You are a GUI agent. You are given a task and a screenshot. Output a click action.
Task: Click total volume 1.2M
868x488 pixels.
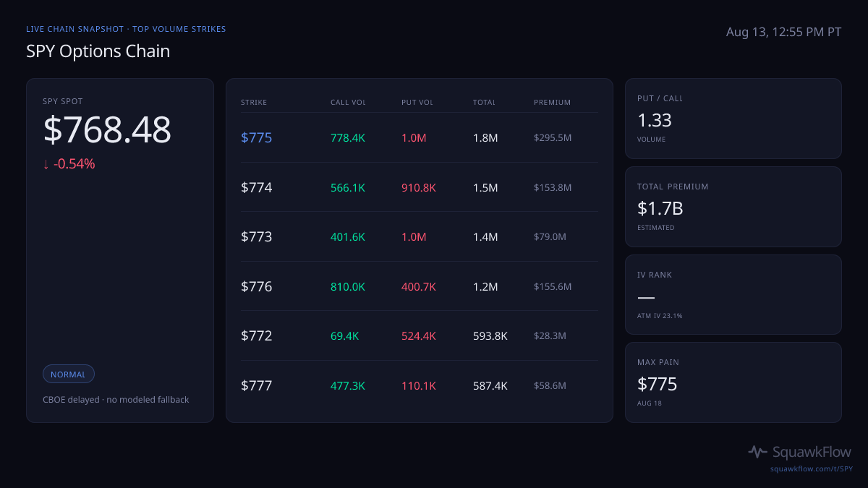coord(485,286)
